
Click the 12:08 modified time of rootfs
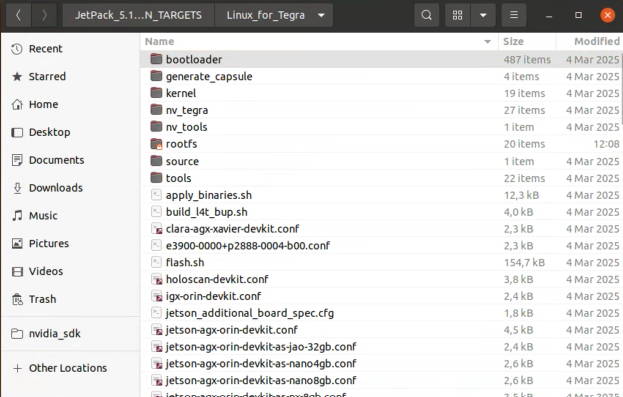[x=606, y=144]
